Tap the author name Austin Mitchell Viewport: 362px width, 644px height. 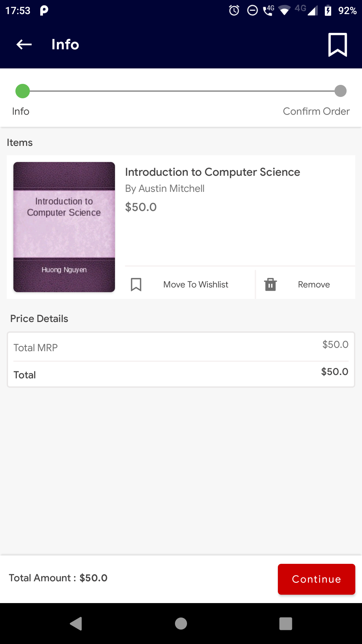165,189
